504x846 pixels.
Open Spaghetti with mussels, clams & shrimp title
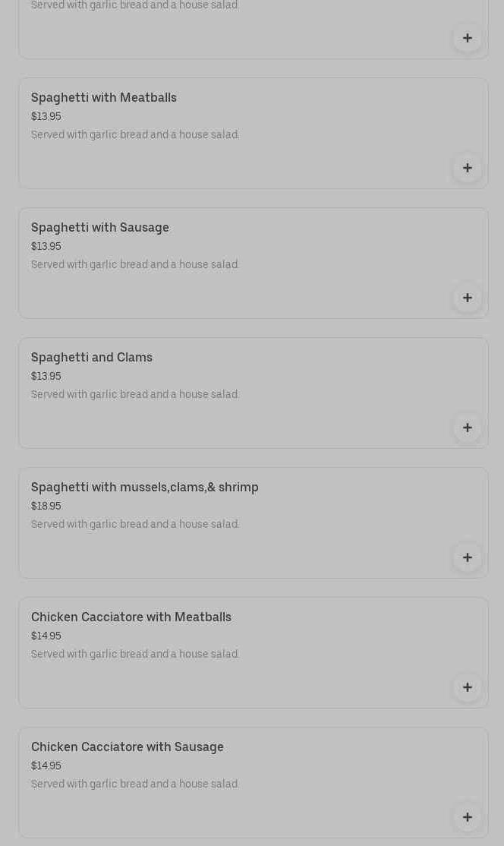(x=145, y=487)
